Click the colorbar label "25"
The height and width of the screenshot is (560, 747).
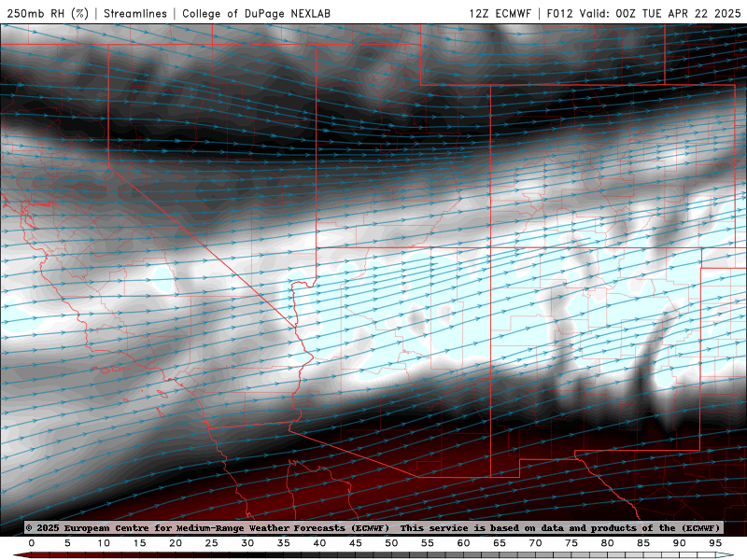(212, 543)
